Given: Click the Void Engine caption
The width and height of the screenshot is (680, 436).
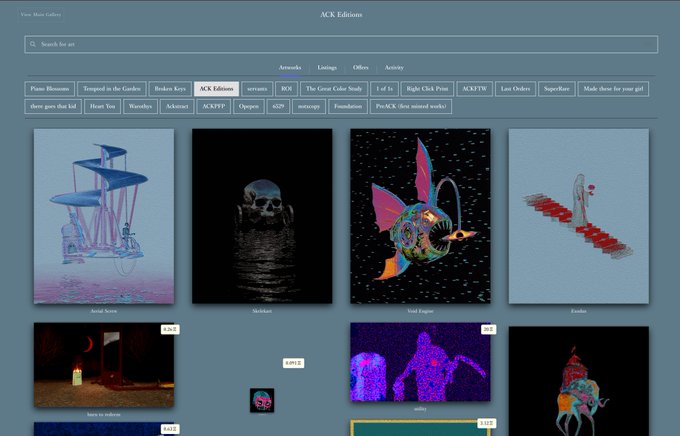Looking at the screenshot, I should click(x=420, y=311).
